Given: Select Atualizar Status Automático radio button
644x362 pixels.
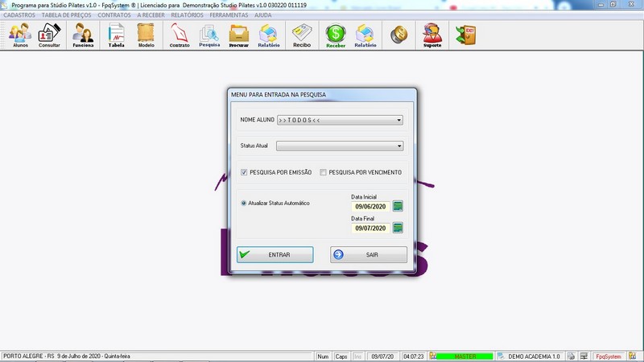Looking at the screenshot, I should point(244,204).
